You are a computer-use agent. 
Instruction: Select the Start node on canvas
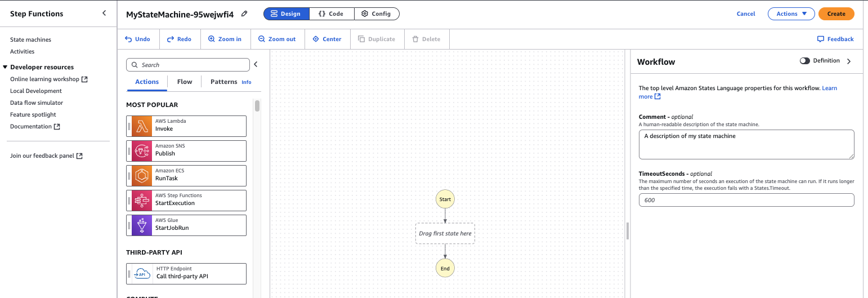[x=445, y=199]
